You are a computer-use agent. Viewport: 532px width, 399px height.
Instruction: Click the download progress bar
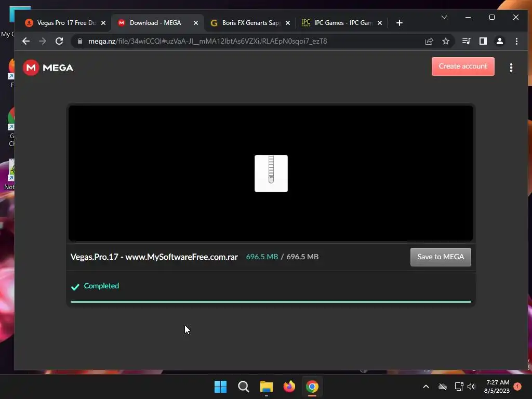tap(271, 301)
